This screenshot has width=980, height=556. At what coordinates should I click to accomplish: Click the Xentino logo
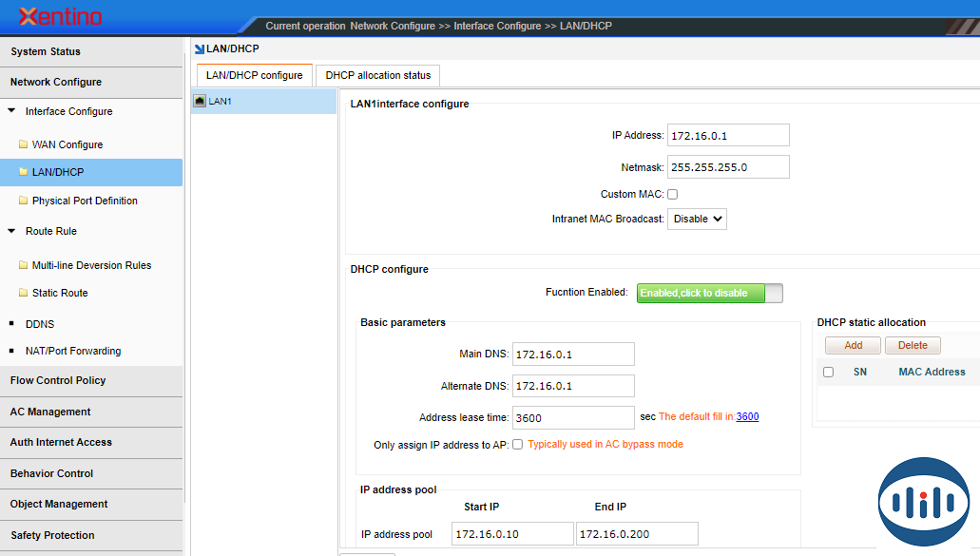click(x=60, y=17)
